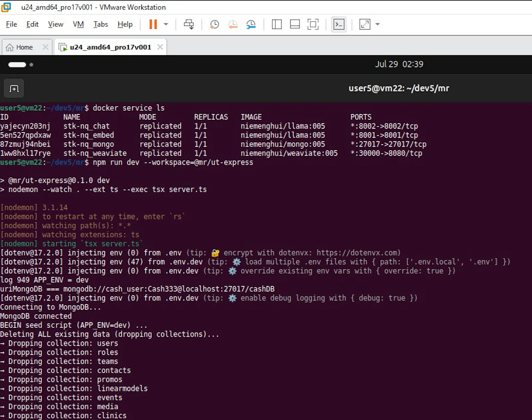Open the View menu
This screenshot has width=532, height=420.
click(56, 24)
